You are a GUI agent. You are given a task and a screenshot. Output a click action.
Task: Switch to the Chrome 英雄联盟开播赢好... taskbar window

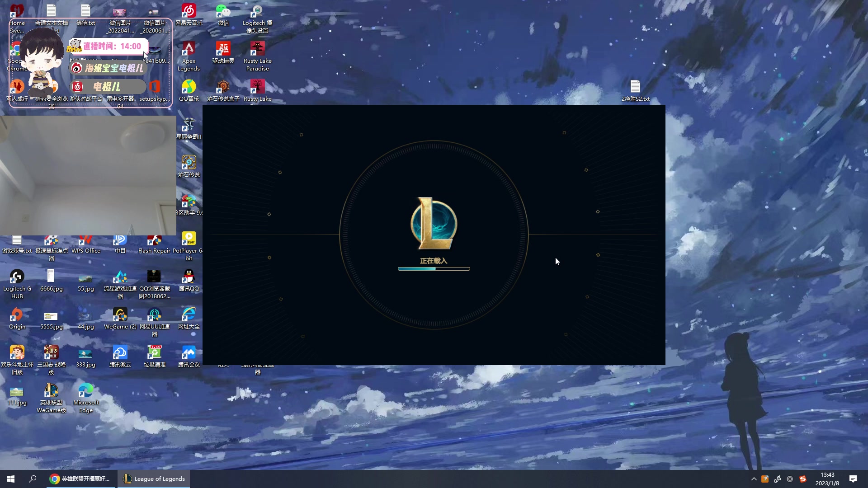[80, 479]
